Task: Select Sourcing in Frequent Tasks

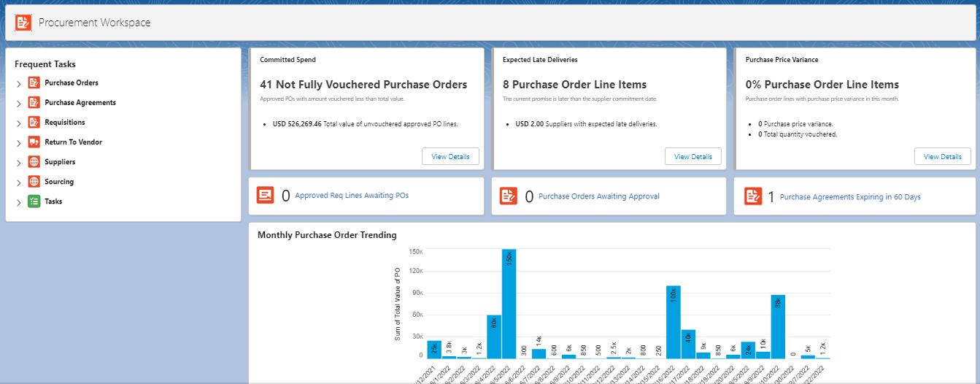Action: click(x=59, y=182)
